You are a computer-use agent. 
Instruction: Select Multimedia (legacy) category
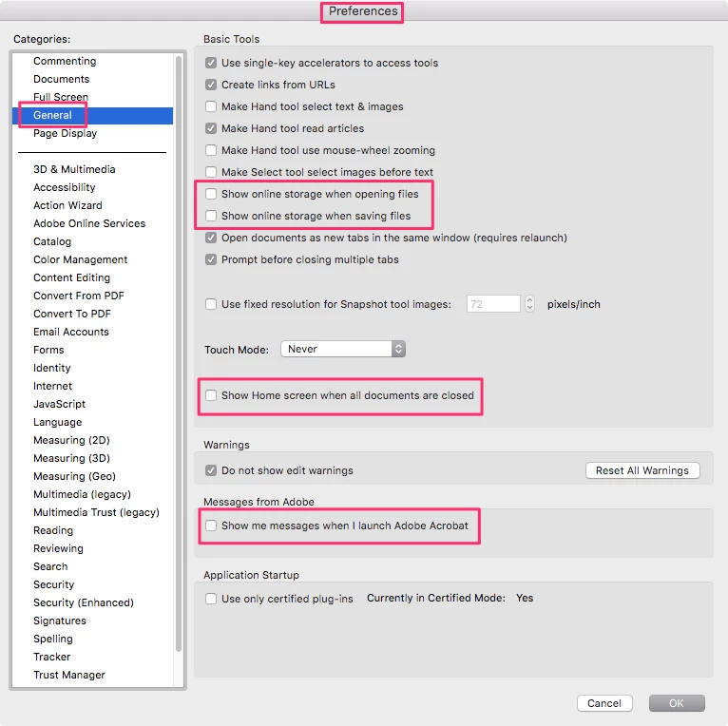point(82,494)
